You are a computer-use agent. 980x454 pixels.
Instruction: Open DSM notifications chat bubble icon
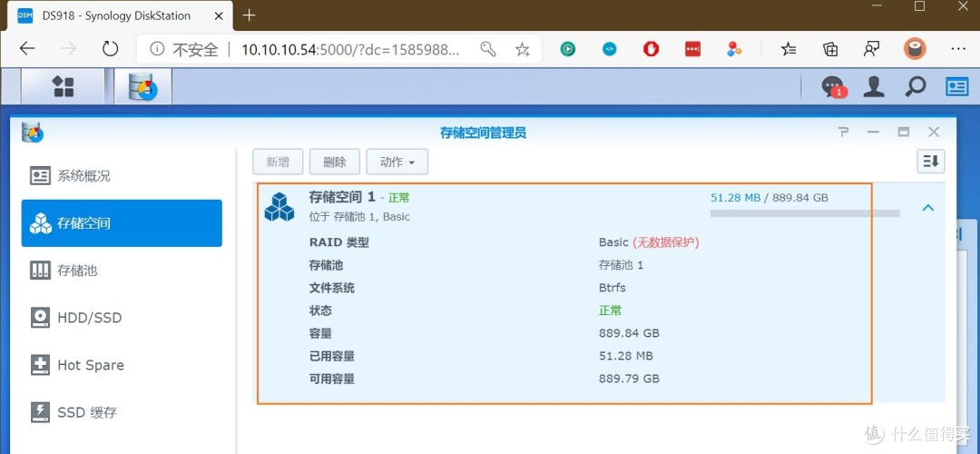[833, 87]
